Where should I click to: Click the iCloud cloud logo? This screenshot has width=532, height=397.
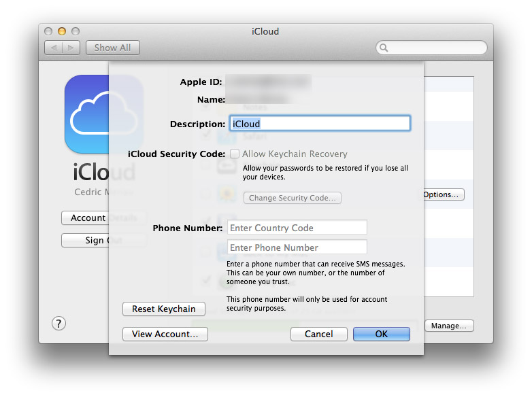(x=104, y=114)
